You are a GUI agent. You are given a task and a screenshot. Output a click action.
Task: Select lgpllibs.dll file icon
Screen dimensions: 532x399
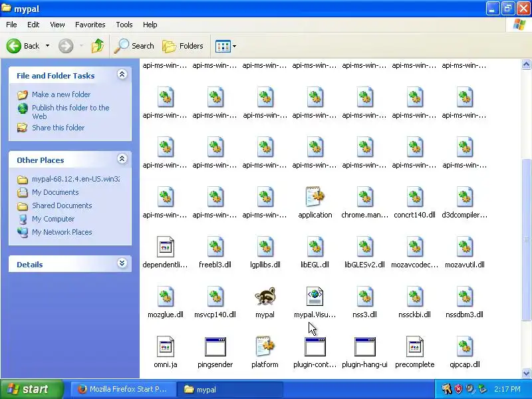click(265, 247)
